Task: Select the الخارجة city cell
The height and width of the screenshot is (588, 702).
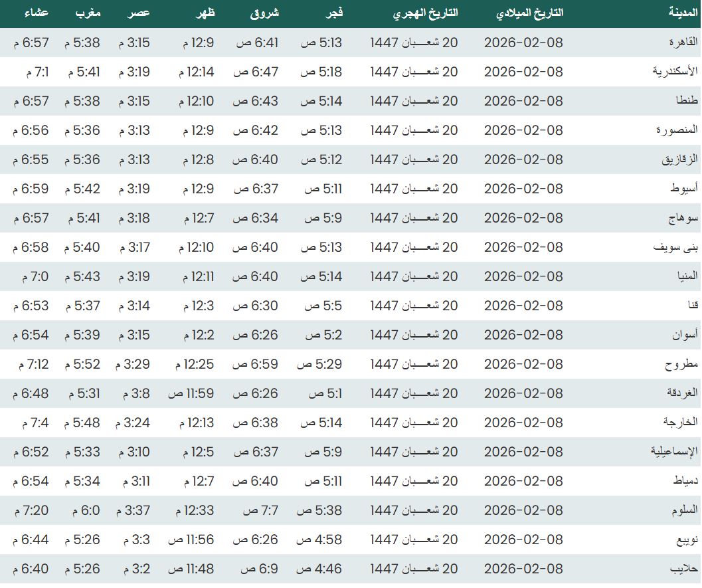Action: [681, 423]
